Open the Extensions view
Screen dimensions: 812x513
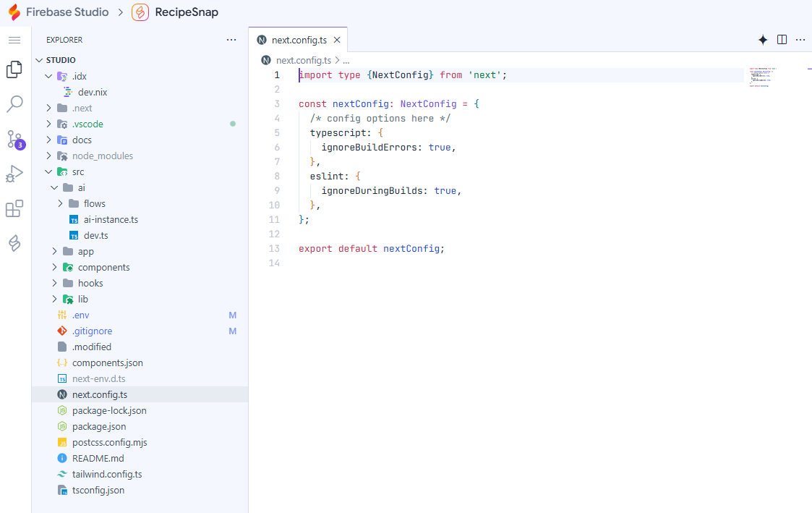(x=14, y=209)
